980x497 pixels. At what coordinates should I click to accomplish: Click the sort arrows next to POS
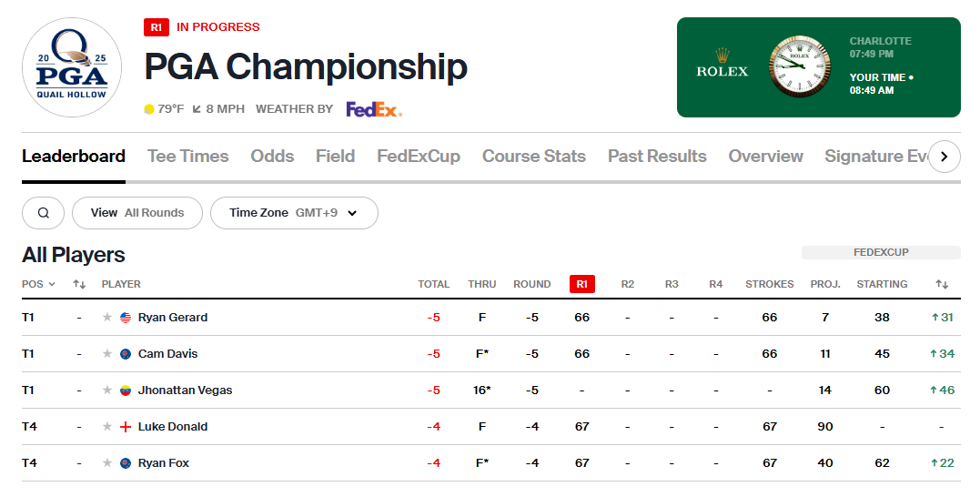click(x=79, y=284)
